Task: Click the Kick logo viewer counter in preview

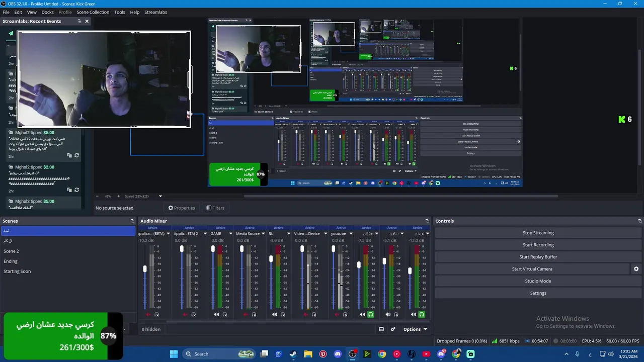Action: (x=625, y=119)
